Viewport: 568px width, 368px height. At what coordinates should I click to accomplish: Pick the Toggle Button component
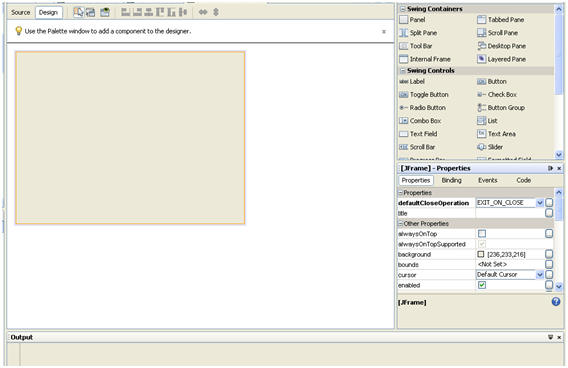click(x=424, y=95)
